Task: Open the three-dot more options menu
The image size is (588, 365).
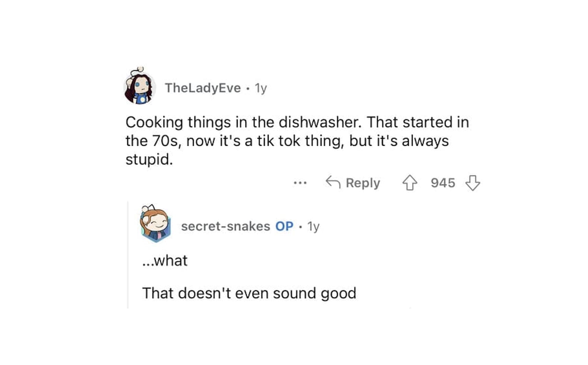Action: click(300, 183)
